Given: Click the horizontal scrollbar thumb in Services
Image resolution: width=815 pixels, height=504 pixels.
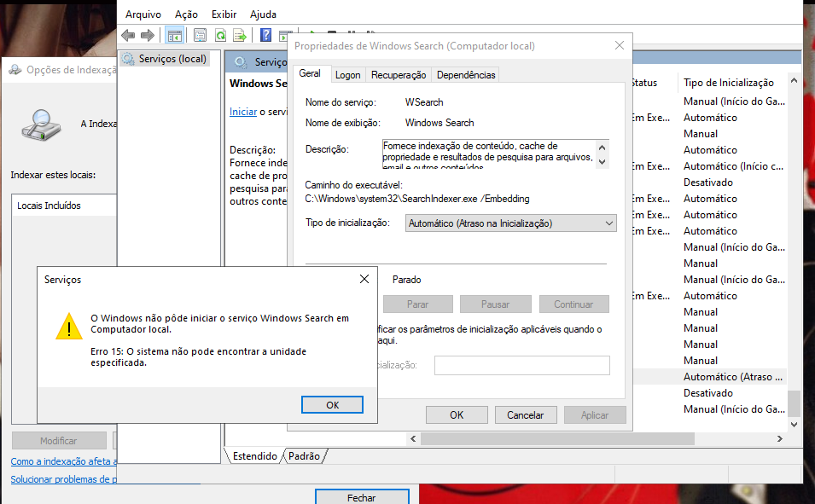Looking at the screenshot, I should [557, 439].
